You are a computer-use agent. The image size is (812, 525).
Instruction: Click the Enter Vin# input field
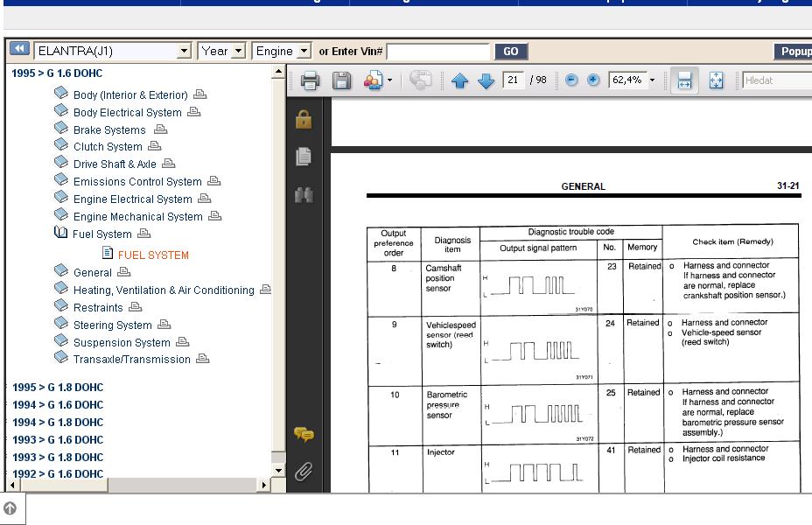(438, 52)
